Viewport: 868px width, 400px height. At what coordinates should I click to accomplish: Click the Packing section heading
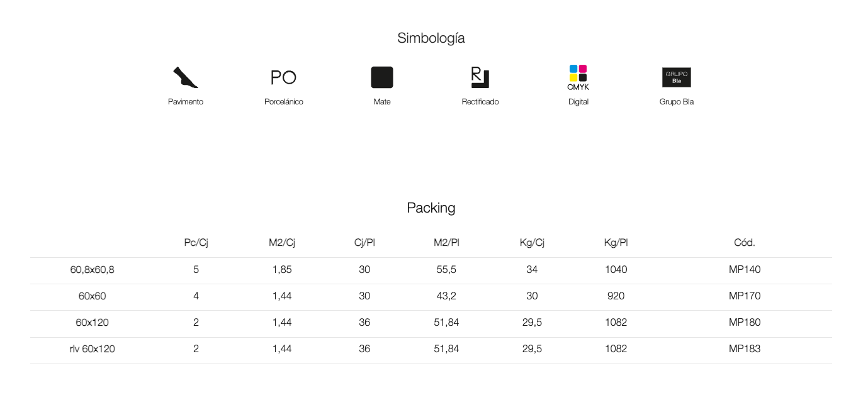[431, 208]
